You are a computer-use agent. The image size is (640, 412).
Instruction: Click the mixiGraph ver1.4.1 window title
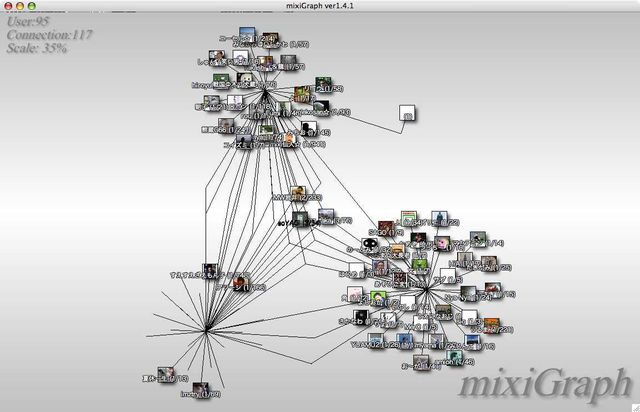(320, 6)
